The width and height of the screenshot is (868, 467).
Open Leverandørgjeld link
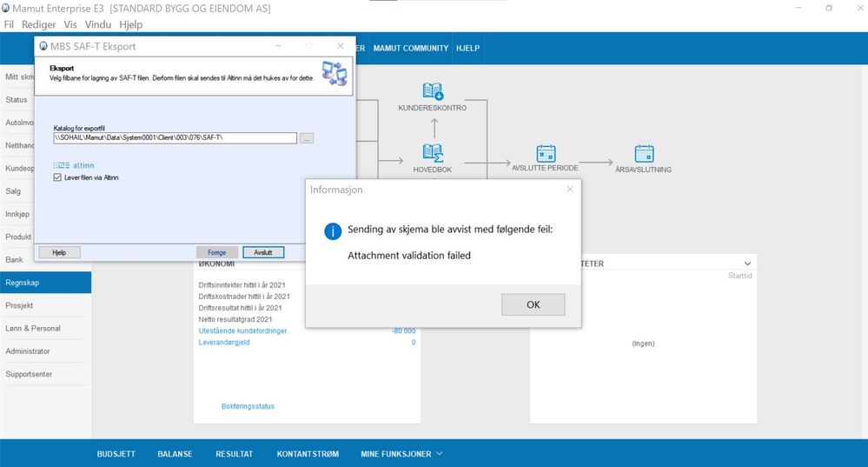coord(224,343)
